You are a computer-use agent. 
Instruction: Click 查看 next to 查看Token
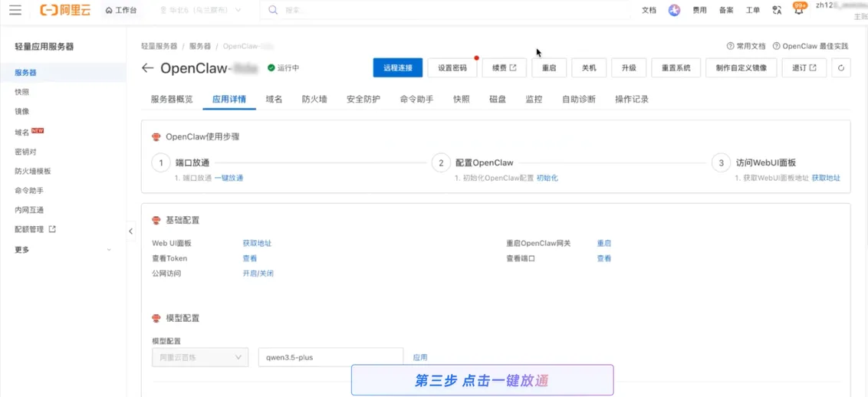point(250,258)
